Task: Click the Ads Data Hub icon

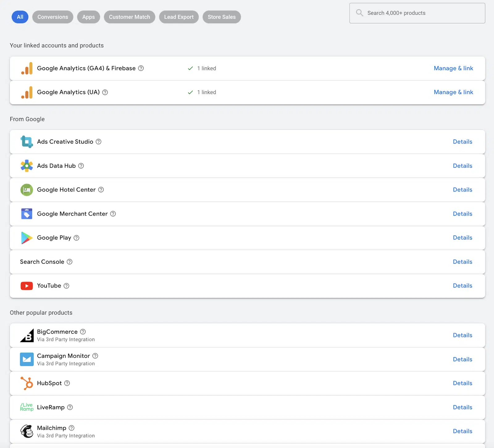Action: pyautogui.click(x=27, y=166)
